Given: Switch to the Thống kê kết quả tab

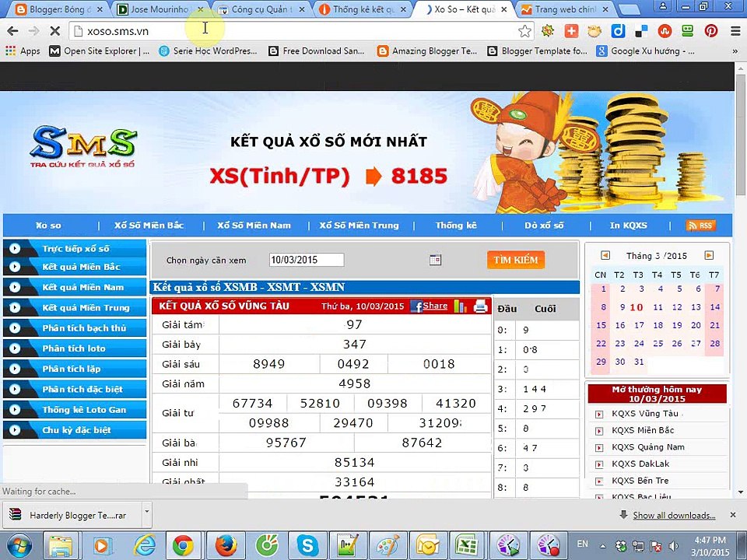Looking at the screenshot, I should point(363,9).
